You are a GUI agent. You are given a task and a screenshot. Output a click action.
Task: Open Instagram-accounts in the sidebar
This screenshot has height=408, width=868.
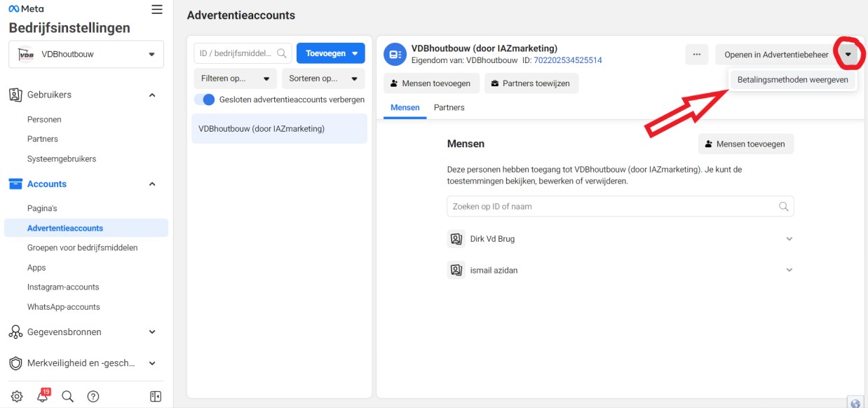63,287
